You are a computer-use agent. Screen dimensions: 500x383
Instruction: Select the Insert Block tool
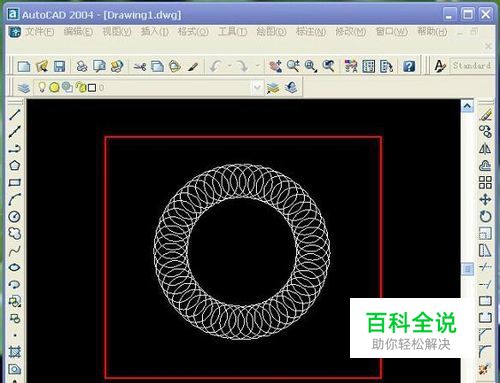[14, 301]
